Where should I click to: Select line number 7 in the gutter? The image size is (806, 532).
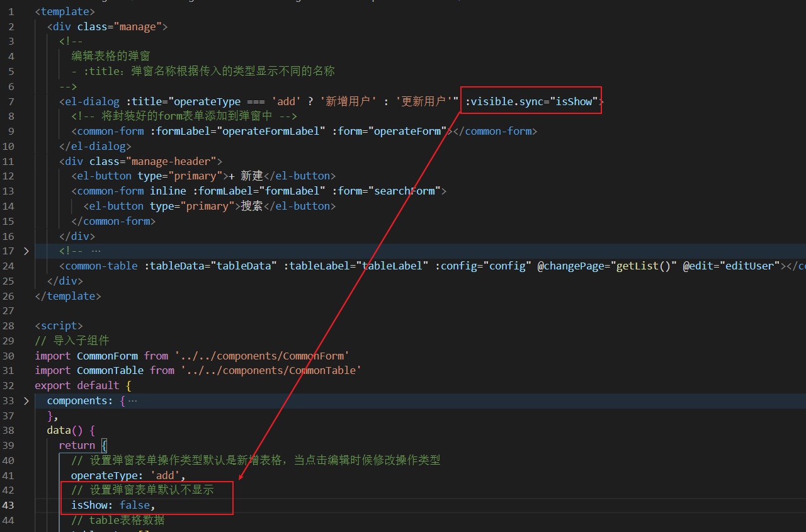pos(11,101)
